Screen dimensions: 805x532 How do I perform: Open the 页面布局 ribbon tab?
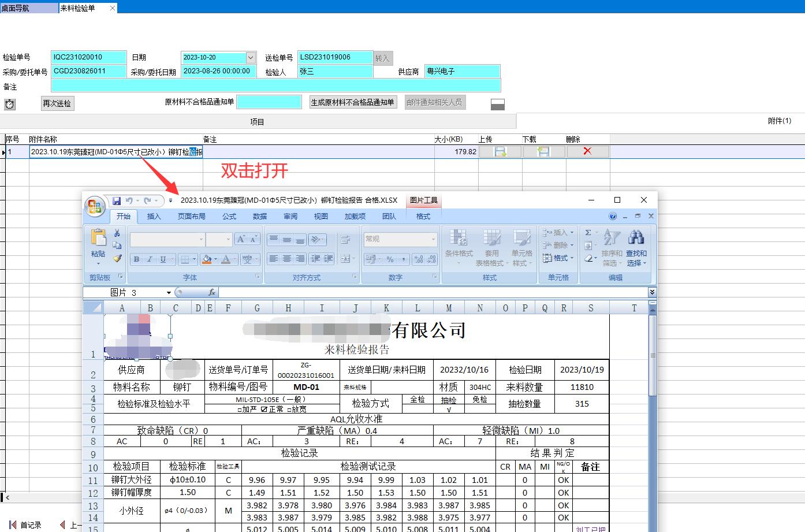191,216
